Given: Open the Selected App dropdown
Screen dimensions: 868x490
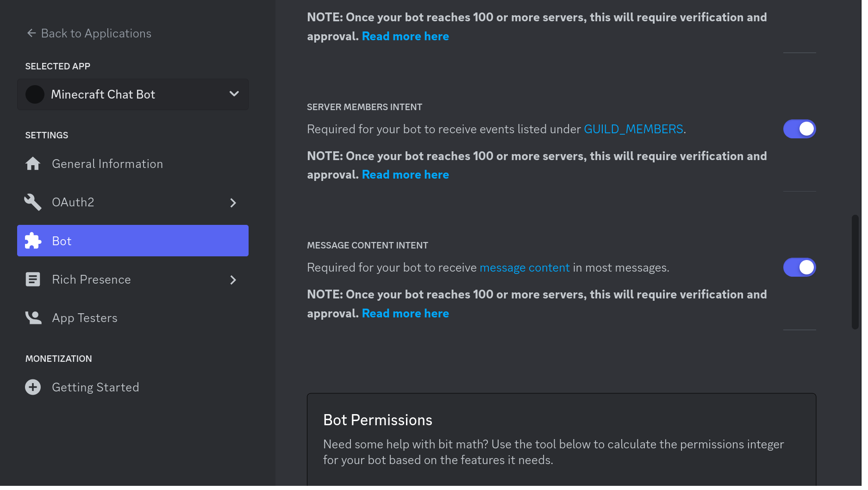Looking at the screenshot, I should click(235, 94).
